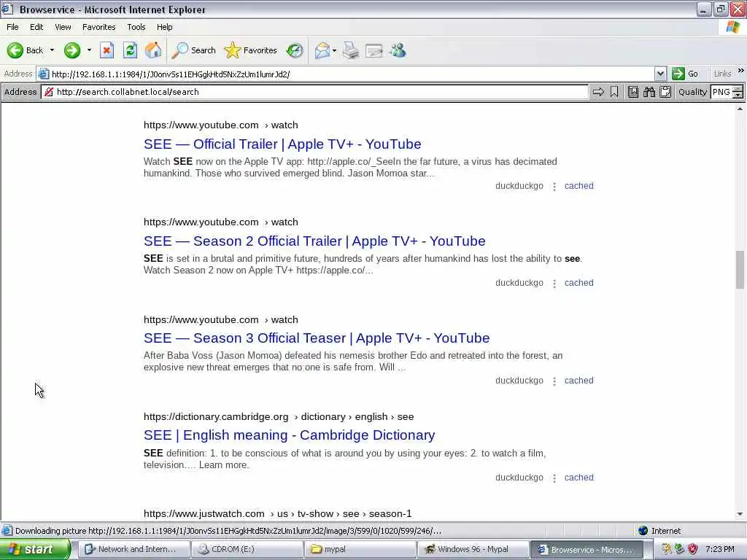The width and height of the screenshot is (747, 560).
Task: Open the Edit menu
Action: (36, 27)
